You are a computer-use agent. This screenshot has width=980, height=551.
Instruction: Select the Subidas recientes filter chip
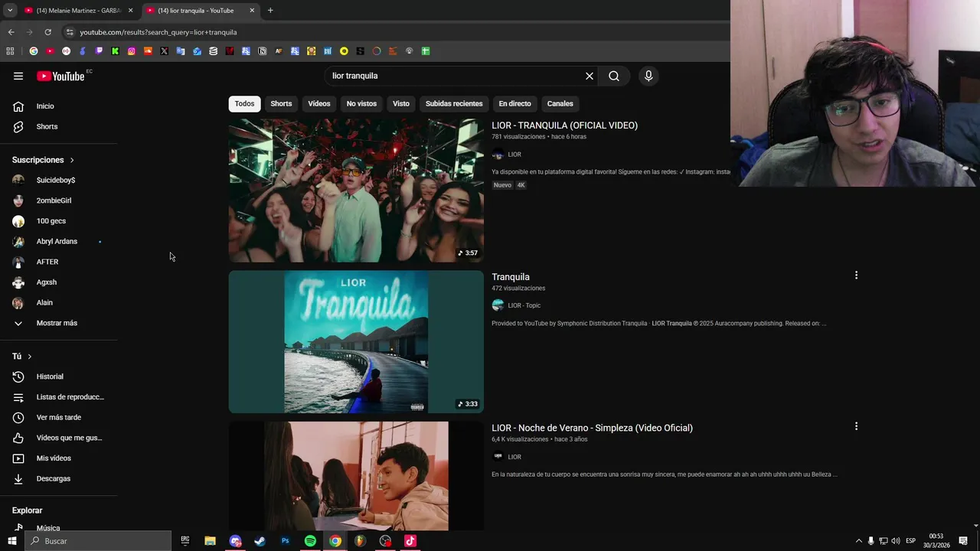pos(454,103)
